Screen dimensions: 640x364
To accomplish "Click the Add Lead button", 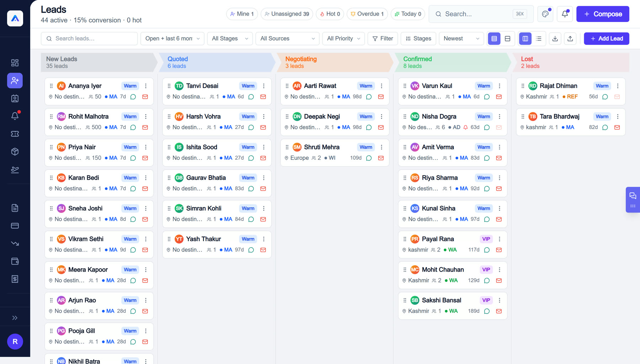I will (x=607, y=38).
